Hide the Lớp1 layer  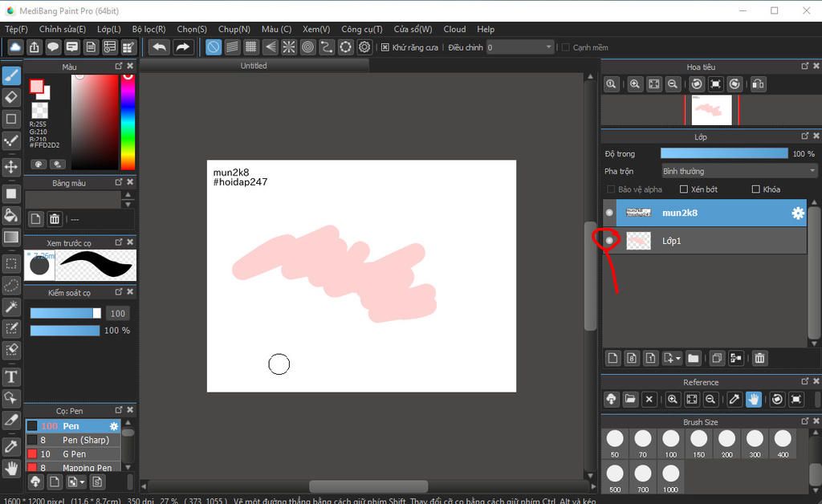(609, 241)
